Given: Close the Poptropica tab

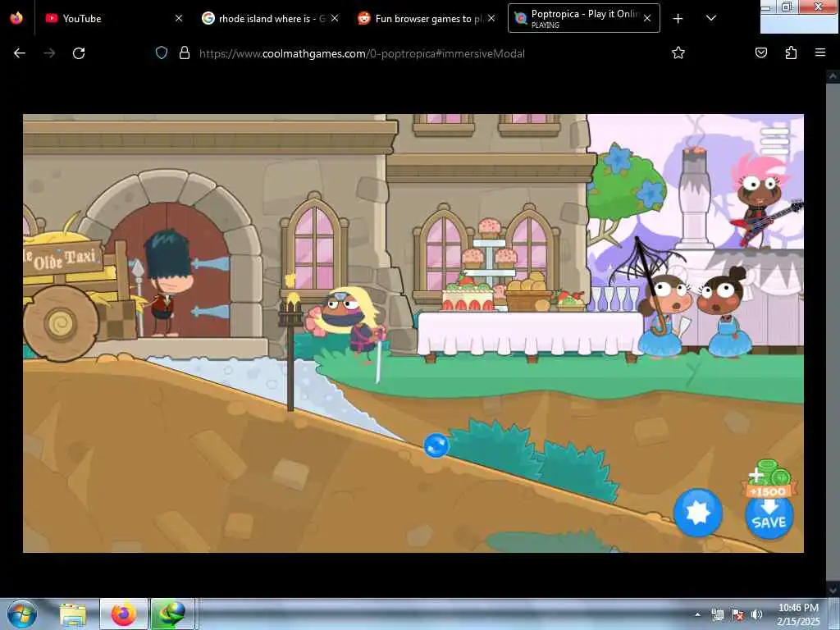Looking at the screenshot, I should pyautogui.click(x=647, y=18).
